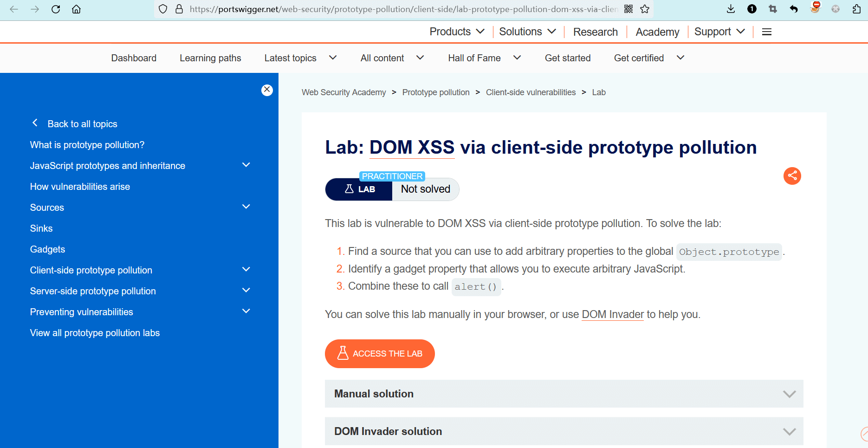The width and height of the screenshot is (868, 448).
Task: Expand the Get certified dropdown
Action: (x=649, y=58)
